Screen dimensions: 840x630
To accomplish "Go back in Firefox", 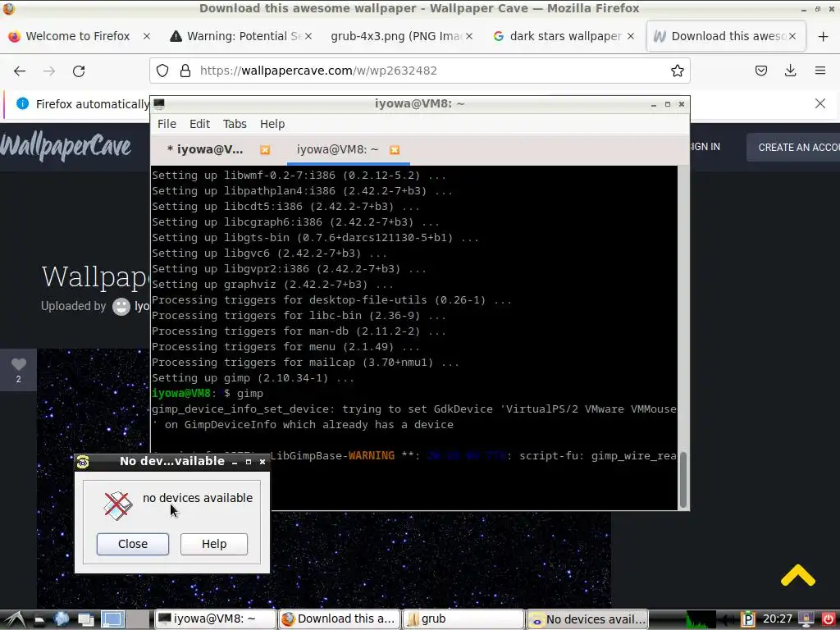I will pyautogui.click(x=20, y=71).
